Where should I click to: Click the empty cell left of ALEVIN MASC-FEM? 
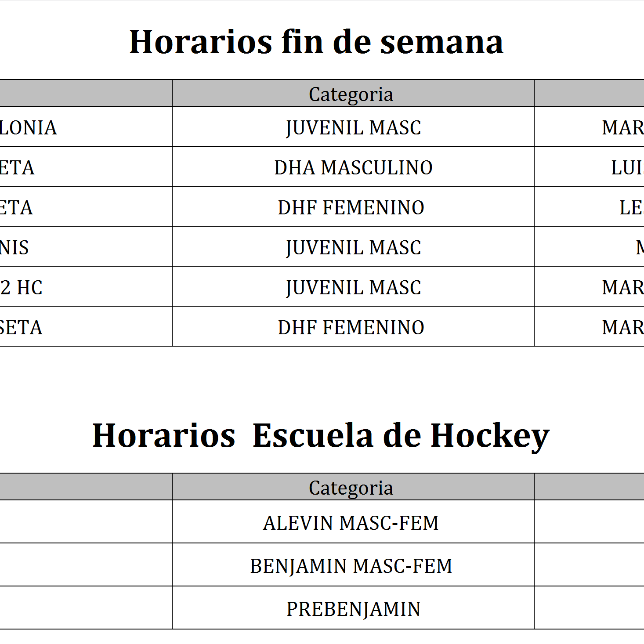[86, 522]
